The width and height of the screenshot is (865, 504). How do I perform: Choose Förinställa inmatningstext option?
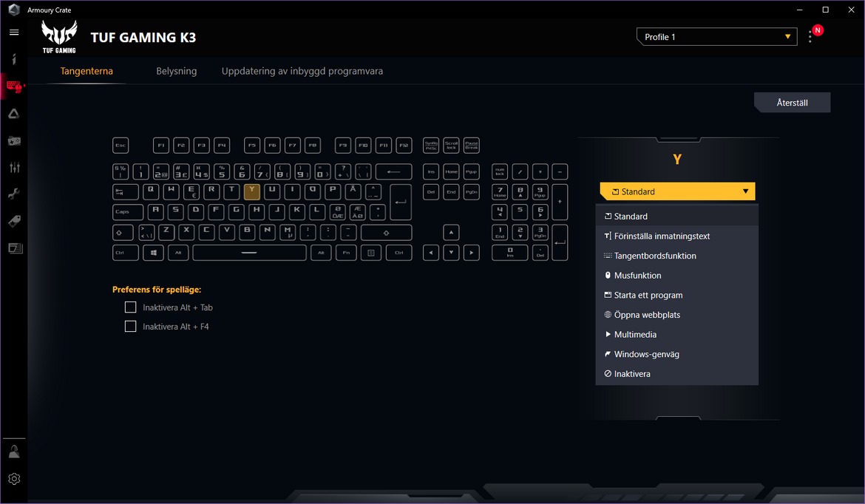pyautogui.click(x=677, y=236)
